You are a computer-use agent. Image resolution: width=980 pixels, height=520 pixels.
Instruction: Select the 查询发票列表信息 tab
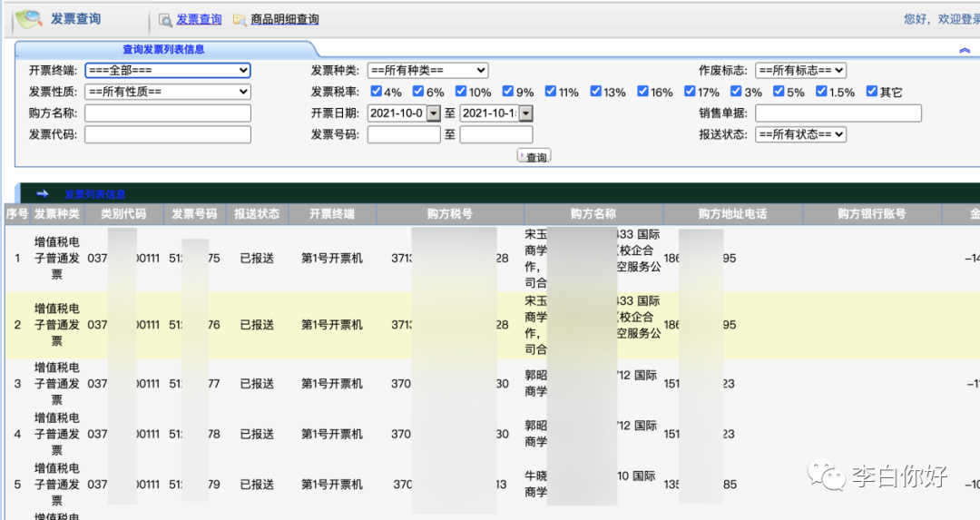(x=163, y=49)
